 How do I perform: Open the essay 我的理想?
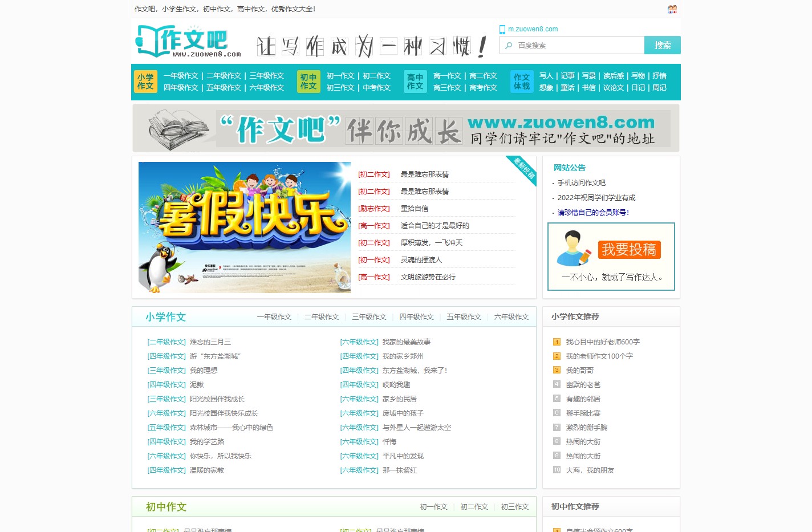point(204,371)
